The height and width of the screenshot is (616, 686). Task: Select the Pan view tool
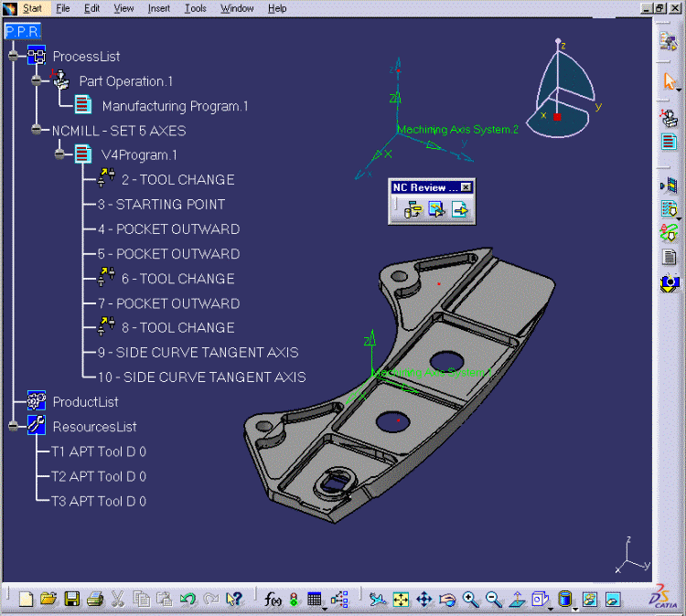point(423,600)
